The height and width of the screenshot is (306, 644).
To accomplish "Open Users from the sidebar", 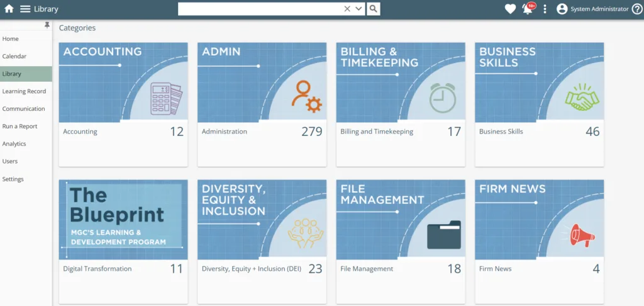I will [26, 161].
